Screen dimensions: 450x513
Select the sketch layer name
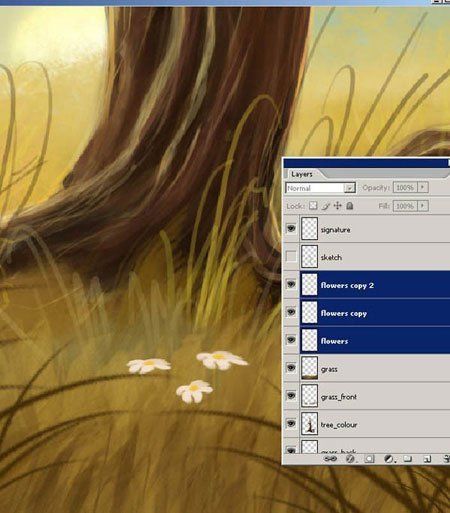pyautogui.click(x=331, y=257)
